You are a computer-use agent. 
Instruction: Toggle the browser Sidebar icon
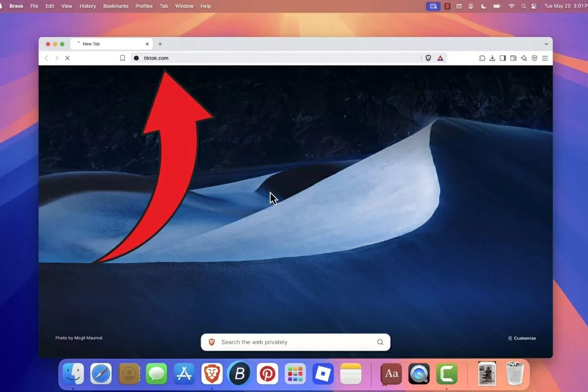click(503, 58)
